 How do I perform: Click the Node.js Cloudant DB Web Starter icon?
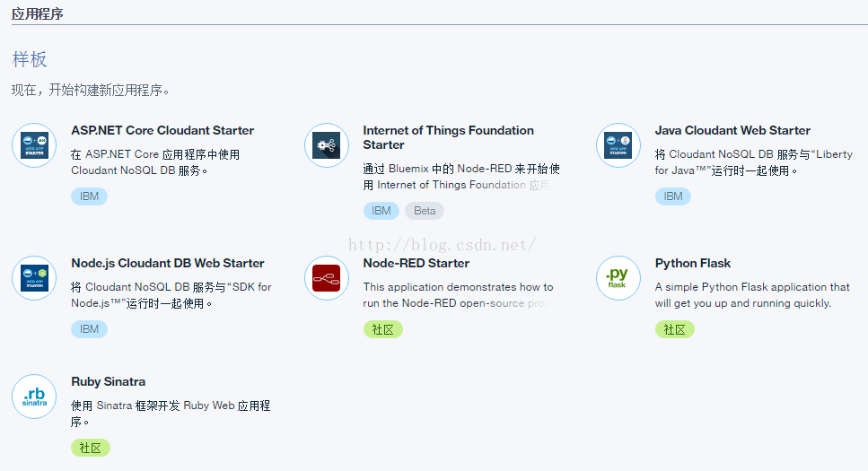(x=34, y=278)
